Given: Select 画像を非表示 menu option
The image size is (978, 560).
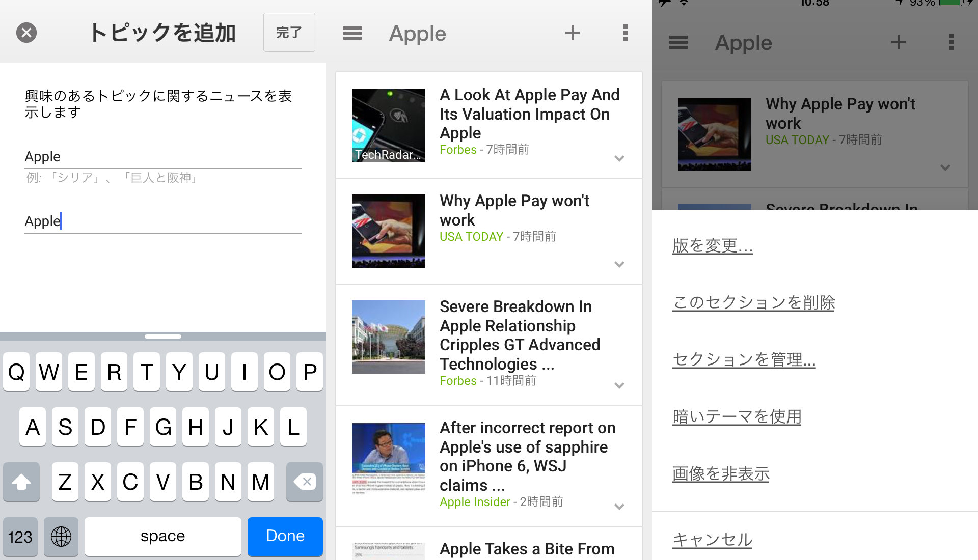Looking at the screenshot, I should pyautogui.click(x=721, y=473).
